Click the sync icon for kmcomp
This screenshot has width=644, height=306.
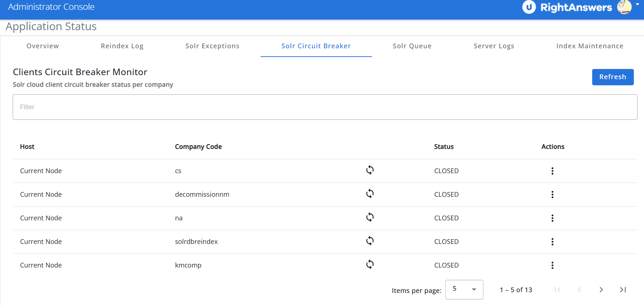point(370,265)
